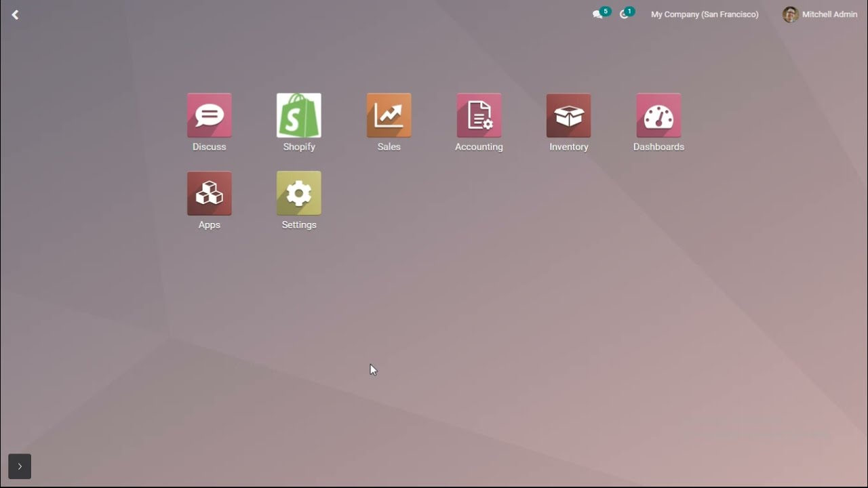
Task: Open conversations messages icon with badge 5
Action: click(601, 14)
